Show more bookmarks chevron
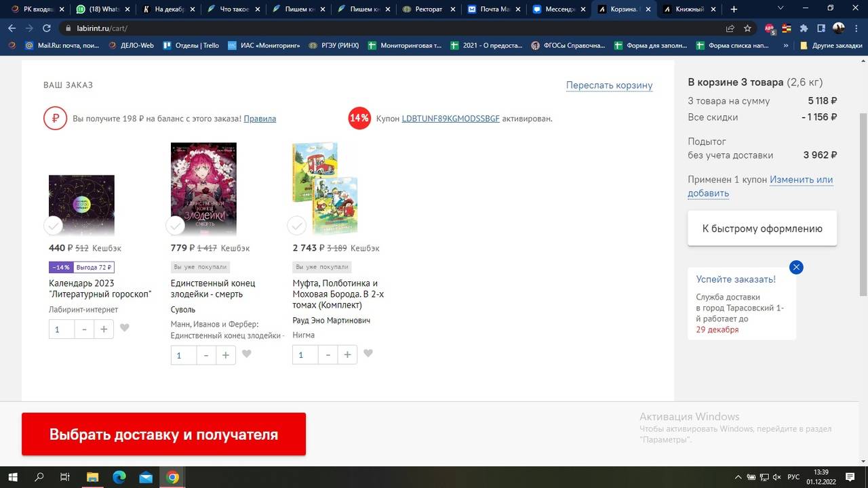Image resolution: width=868 pixels, height=488 pixels. point(786,45)
